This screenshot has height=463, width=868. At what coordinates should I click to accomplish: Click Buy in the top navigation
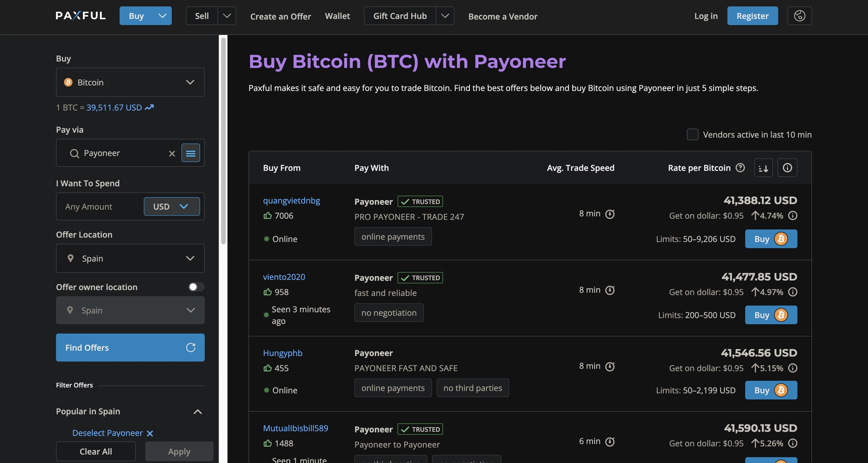tap(136, 16)
